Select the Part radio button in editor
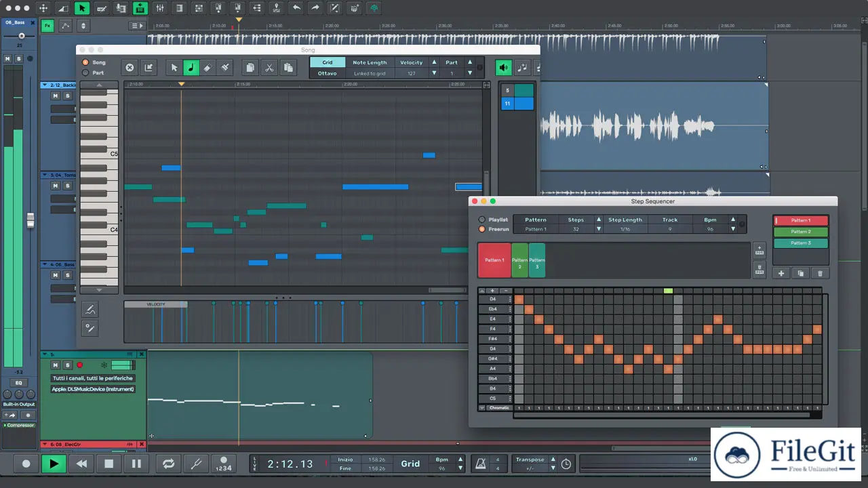 click(x=85, y=73)
